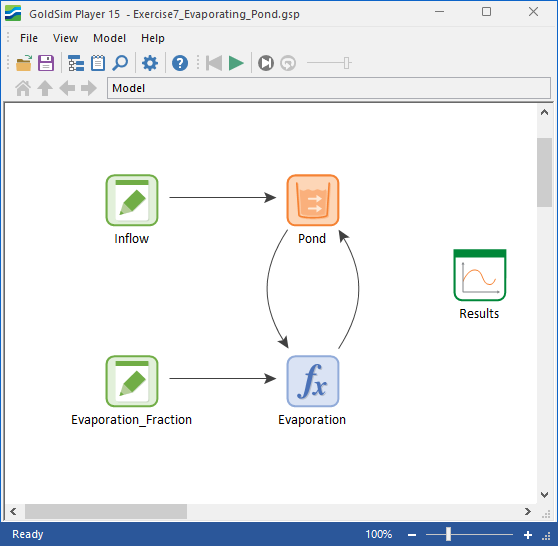Screen dimensions: 558x546
Task: Open the blue Help question mark icon
Action: (x=180, y=63)
